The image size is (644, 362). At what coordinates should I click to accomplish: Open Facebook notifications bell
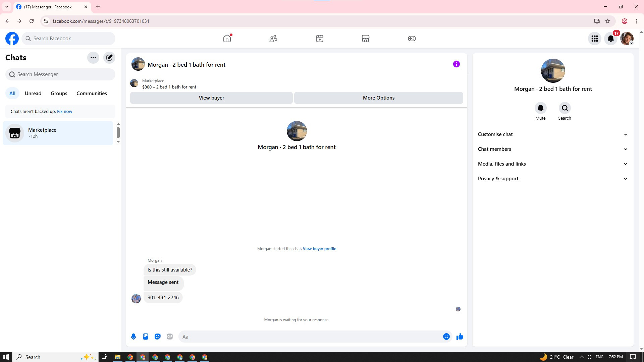tap(611, 39)
